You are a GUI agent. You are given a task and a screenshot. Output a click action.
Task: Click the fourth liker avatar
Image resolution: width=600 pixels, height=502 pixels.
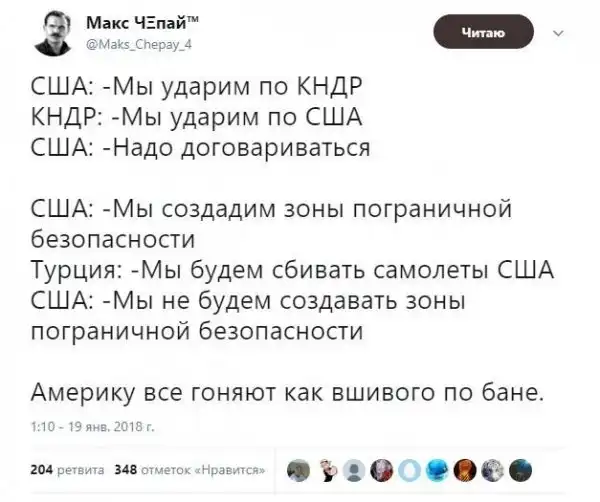tap(382, 467)
